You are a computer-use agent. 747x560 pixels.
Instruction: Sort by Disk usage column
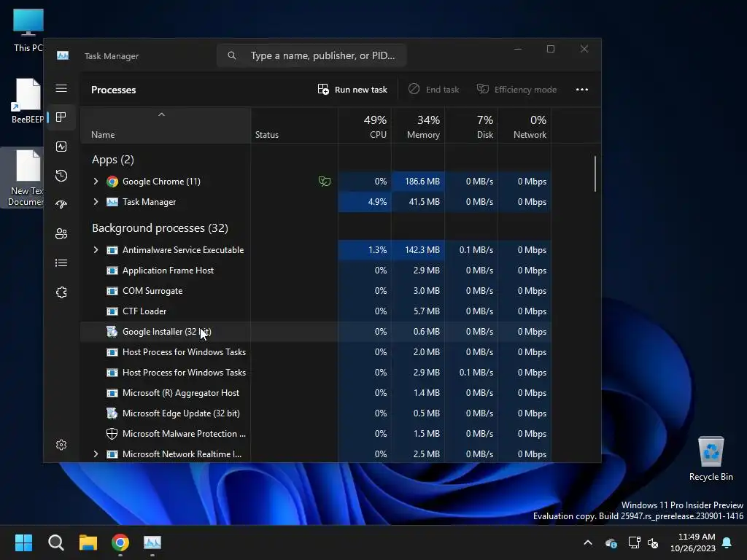(472, 126)
